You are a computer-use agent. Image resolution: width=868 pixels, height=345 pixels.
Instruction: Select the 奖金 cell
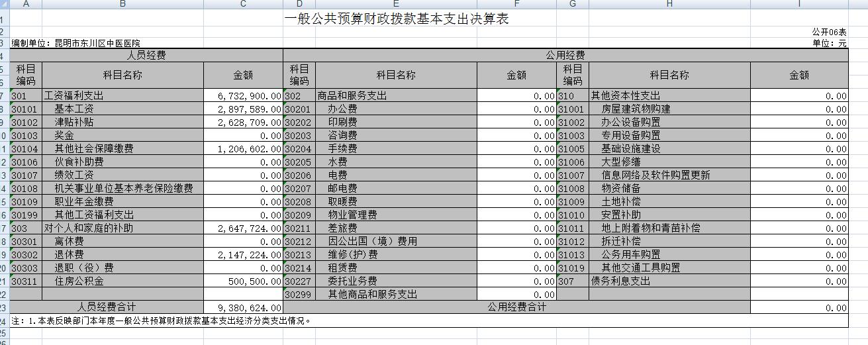pos(122,135)
